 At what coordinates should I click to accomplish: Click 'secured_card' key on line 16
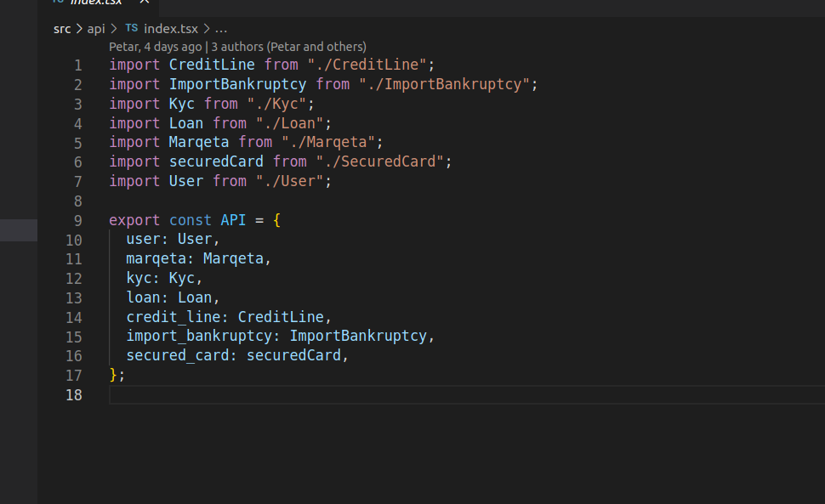click(177, 355)
